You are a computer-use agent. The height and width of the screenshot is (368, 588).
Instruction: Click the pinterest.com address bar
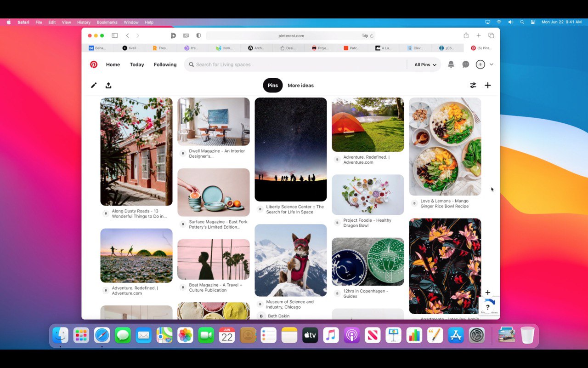(x=291, y=35)
